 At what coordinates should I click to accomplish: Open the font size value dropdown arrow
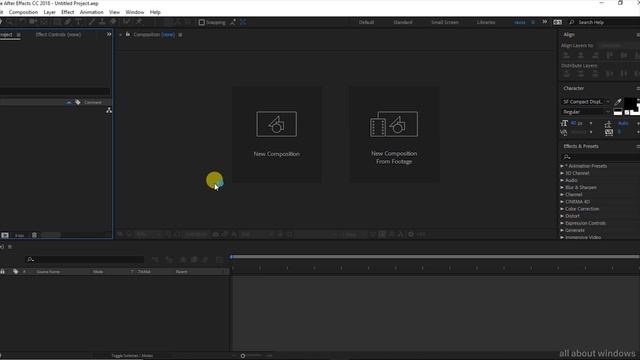click(591, 123)
